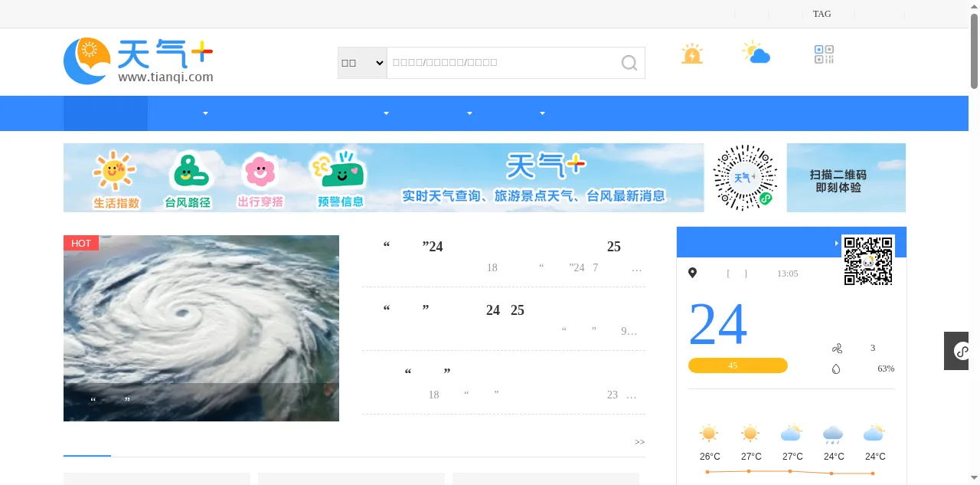The width and height of the screenshot is (980, 485).
Task: Click the circular mini-program QR code in banner
Action: pyautogui.click(x=745, y=178)
